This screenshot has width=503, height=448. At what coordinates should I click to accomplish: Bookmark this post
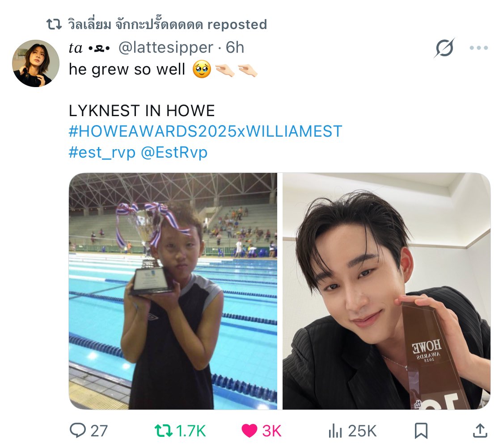pyautogui.click(x=421, y=431)
